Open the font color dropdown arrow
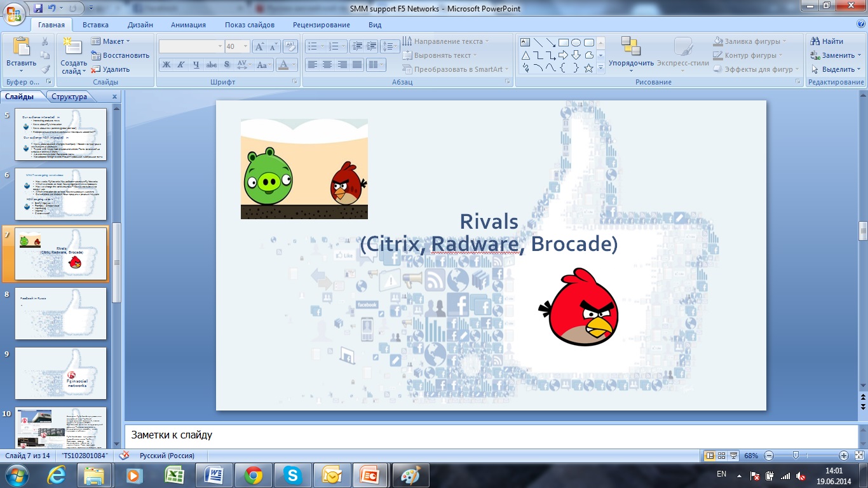This screenshot has width=868, height=488. (x=294, y=65)
